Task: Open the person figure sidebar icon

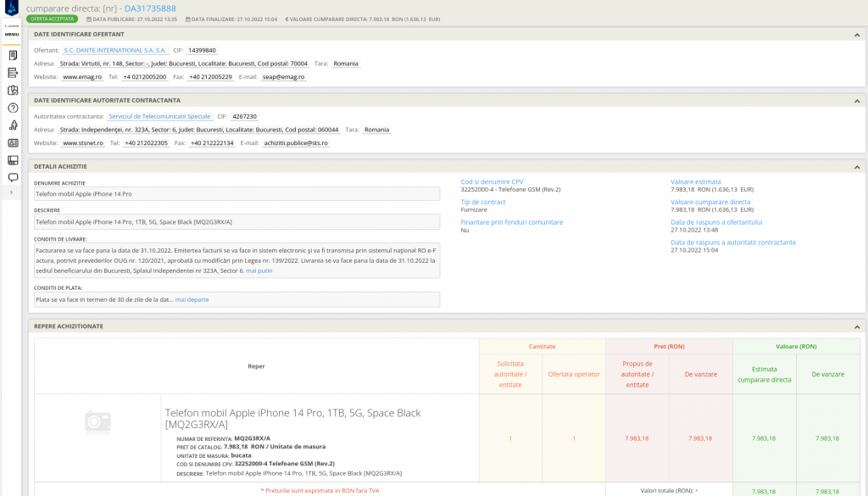Action: (13, 125)
